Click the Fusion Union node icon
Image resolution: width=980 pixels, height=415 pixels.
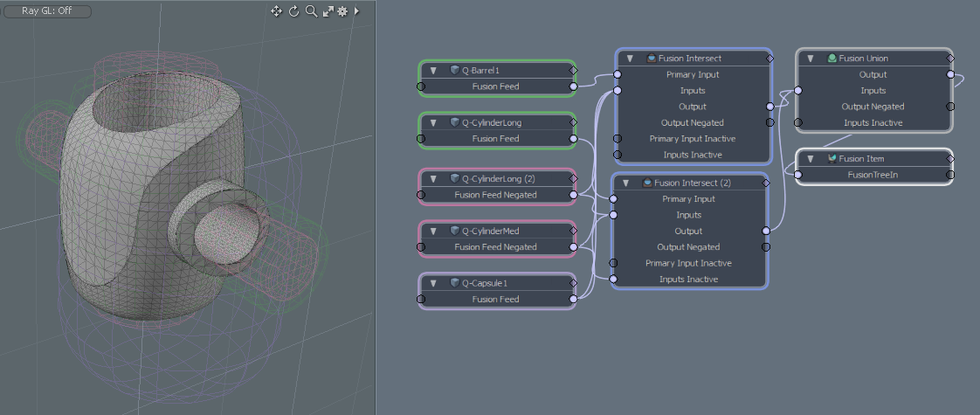point(832,59)
